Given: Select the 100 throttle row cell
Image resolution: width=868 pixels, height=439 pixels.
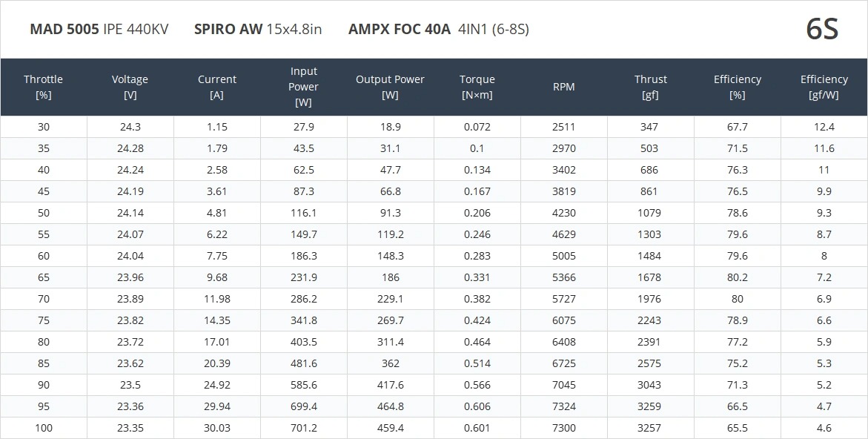Looking at the screenshot, I should point(44,428).
